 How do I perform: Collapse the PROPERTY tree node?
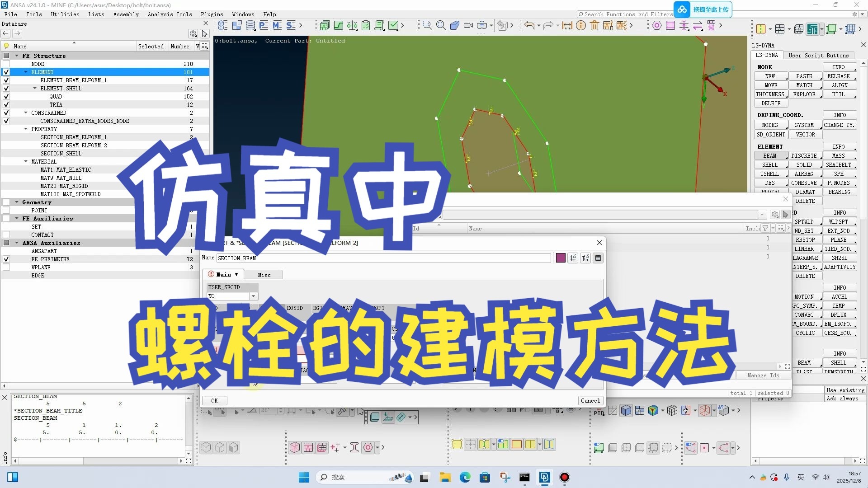[x=26, y=129]
